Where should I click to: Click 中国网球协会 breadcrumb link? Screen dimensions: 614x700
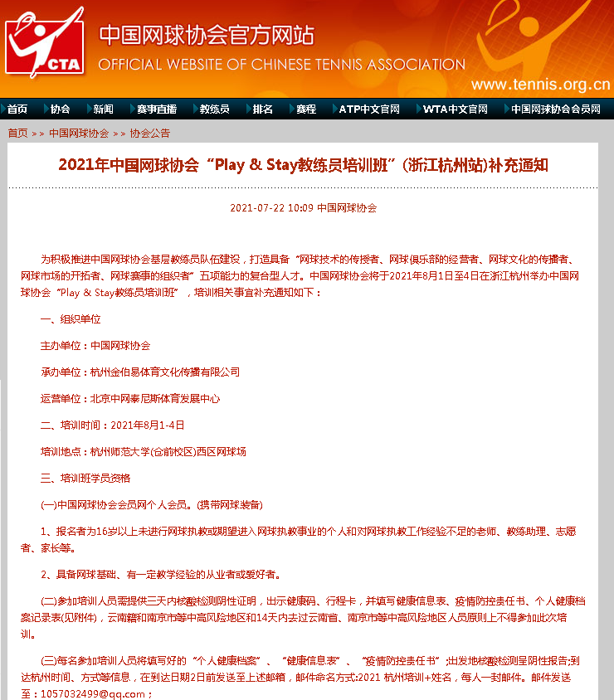(x=79, y=133)
